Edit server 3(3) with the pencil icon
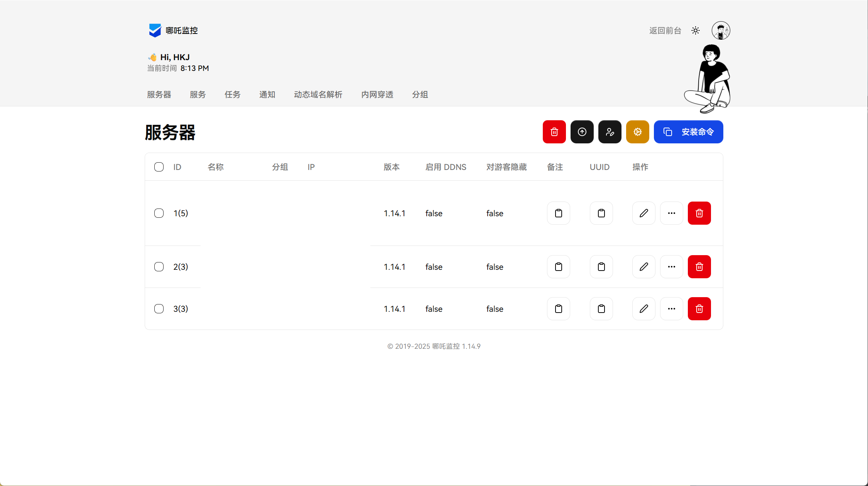 (643, 309)
